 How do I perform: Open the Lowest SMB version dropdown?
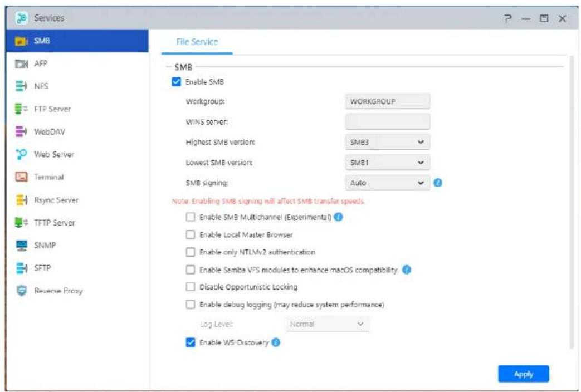[x=387, y=163]
